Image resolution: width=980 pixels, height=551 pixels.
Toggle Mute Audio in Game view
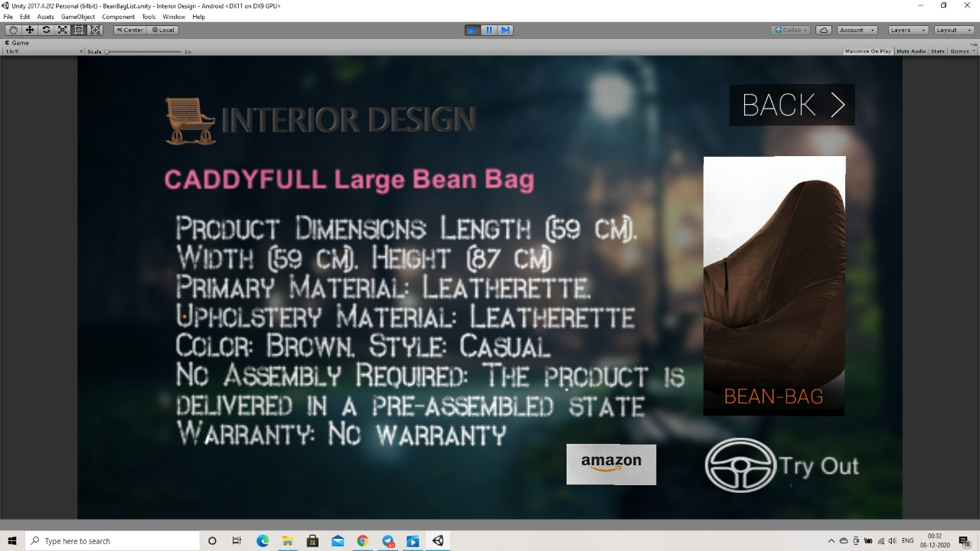911,51
